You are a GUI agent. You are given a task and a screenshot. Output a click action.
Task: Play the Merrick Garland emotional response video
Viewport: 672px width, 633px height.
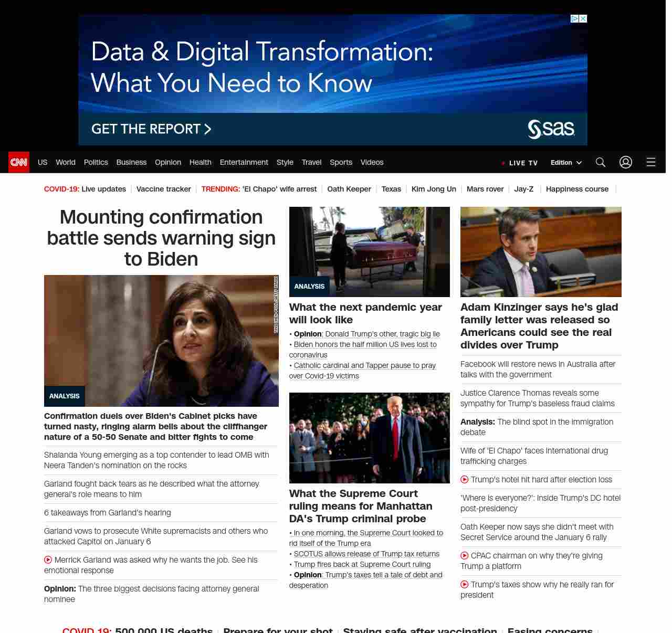point(48,560)
